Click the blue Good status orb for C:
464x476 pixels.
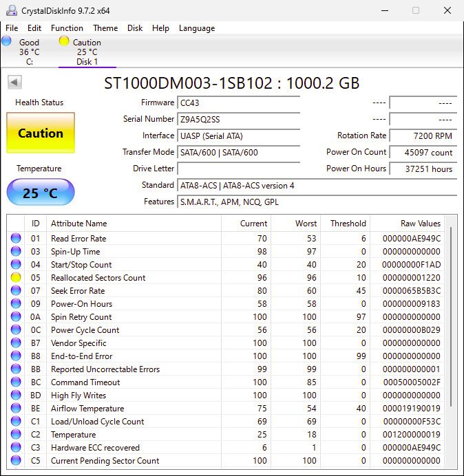click(x=6, y=41)
